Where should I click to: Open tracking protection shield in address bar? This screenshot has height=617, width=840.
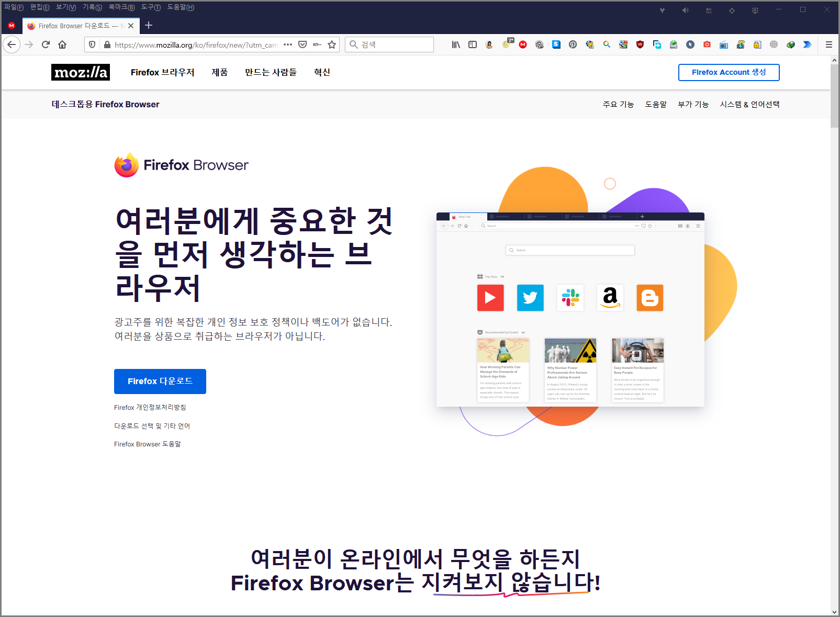click(92, 44)
